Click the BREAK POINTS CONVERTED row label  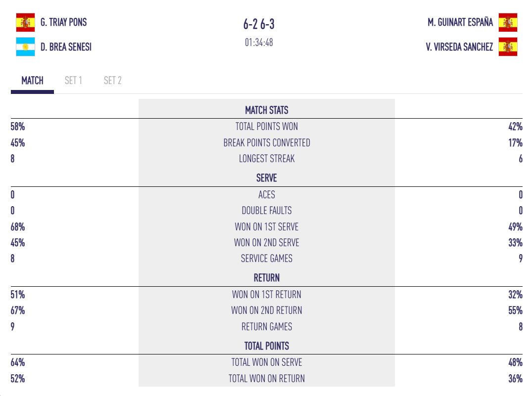(x=266, y=143)
